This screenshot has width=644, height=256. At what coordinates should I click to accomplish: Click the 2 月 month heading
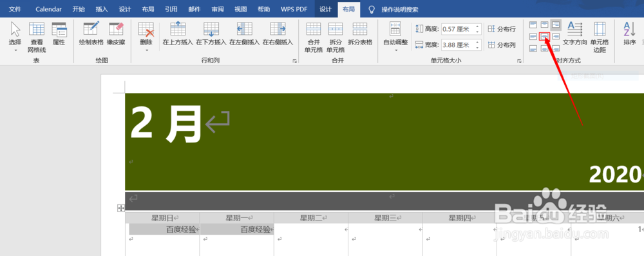pos(166,124)
